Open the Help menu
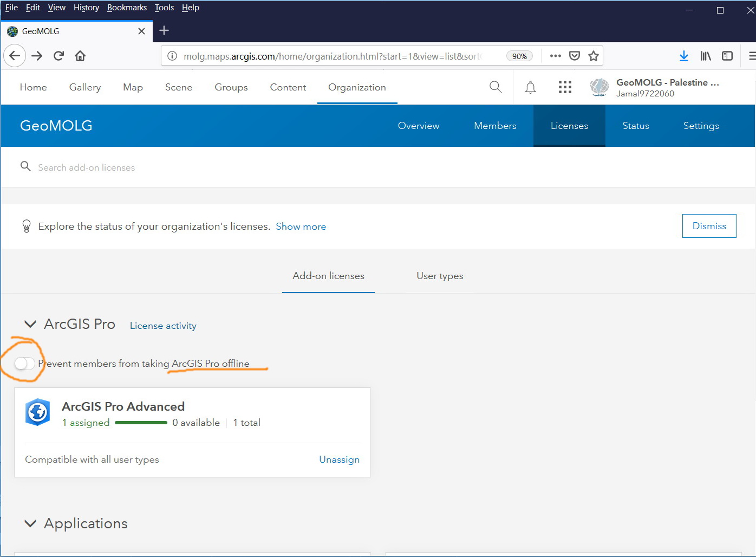 click(190, 8)
